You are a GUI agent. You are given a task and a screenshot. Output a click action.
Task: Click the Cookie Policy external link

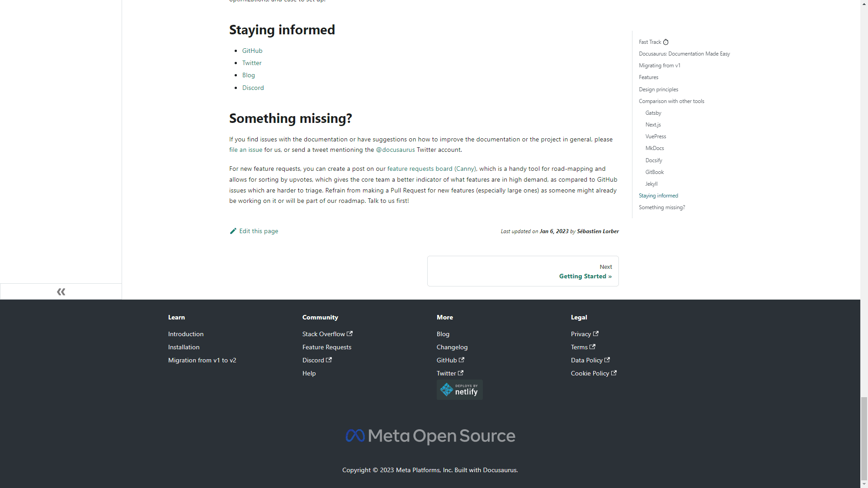tap(593, 373)
